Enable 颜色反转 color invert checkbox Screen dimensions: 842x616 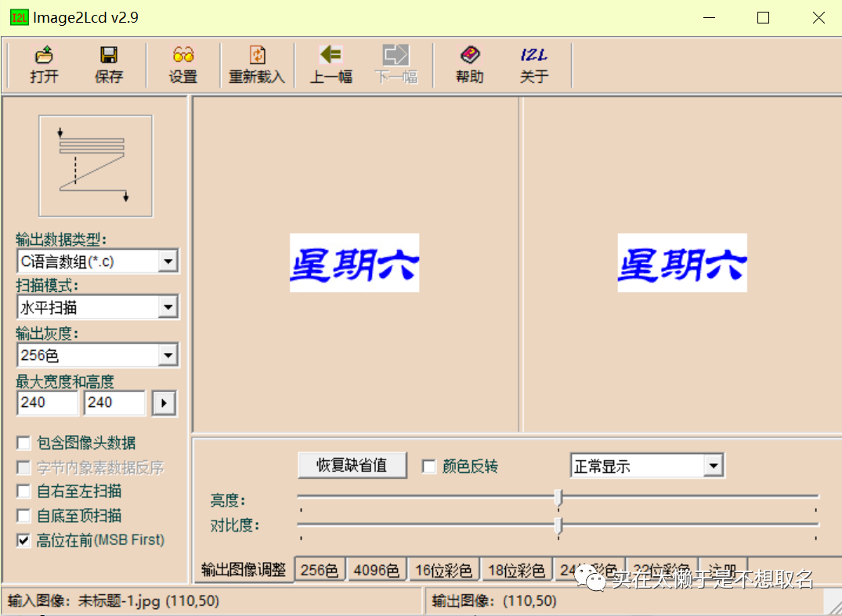coord(429,467)
